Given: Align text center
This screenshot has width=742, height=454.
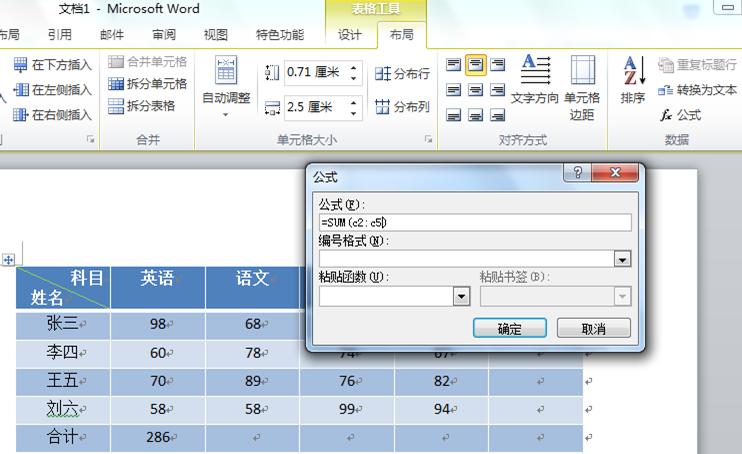Looking at the screenshot, I should [475, 89].
